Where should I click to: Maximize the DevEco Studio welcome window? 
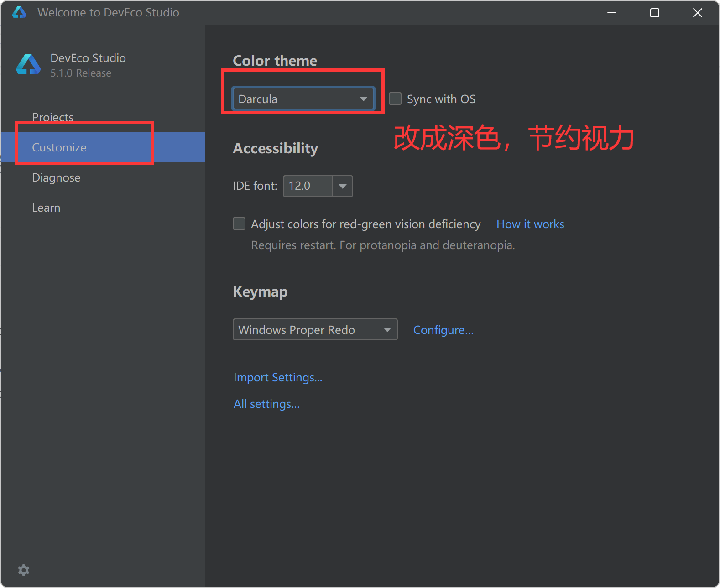tap(655, 13)
